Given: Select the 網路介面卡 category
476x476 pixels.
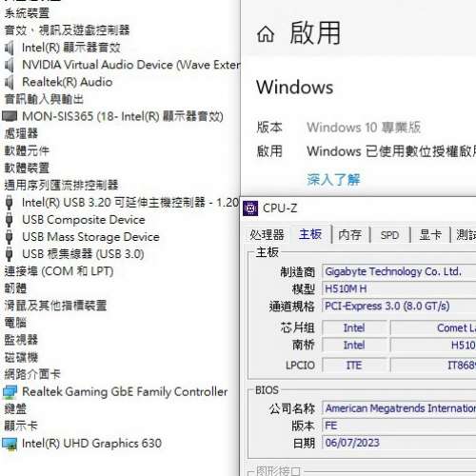Looking at the screenshot, I should 32,374.
